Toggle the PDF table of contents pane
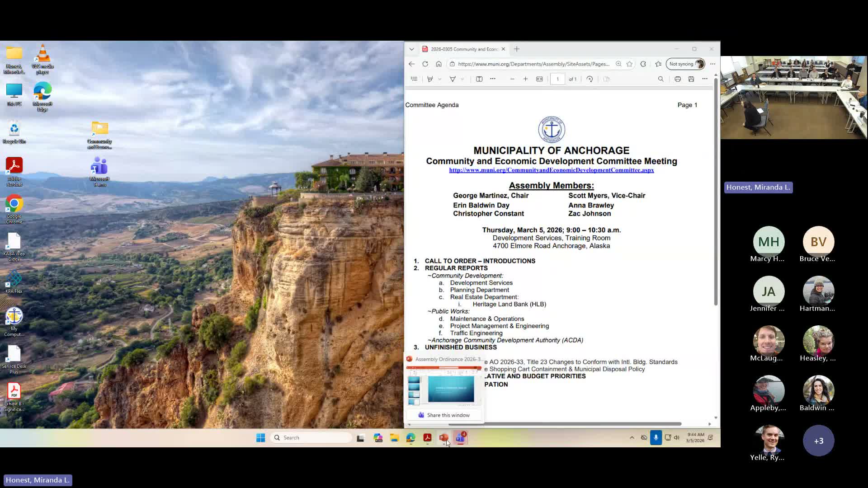The width and height of the screenshot is (868, 488). pos(414,79)
